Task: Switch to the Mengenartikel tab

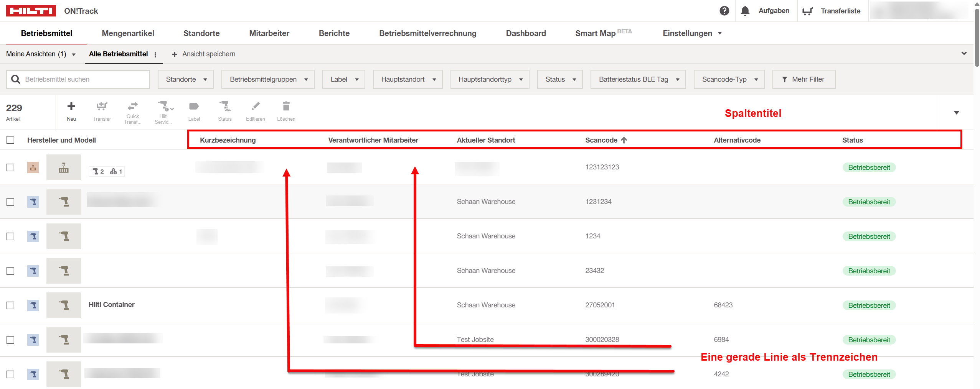Action: point(128,33)
